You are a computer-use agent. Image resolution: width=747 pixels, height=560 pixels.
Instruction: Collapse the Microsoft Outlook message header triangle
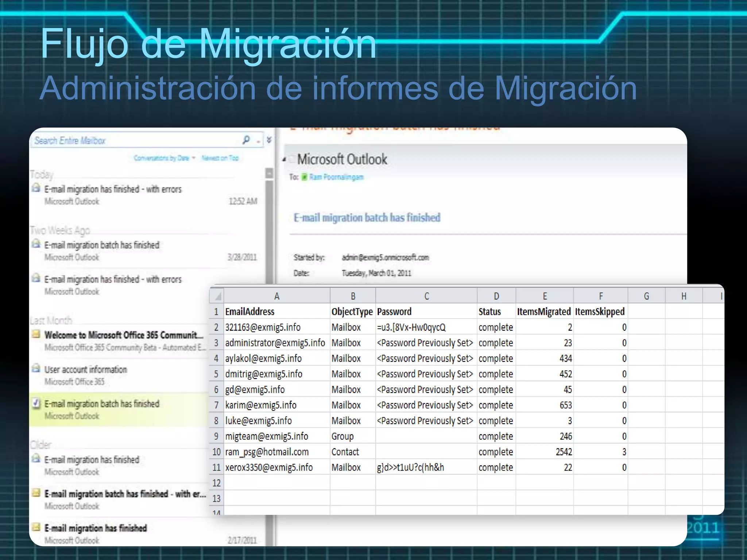284,159
